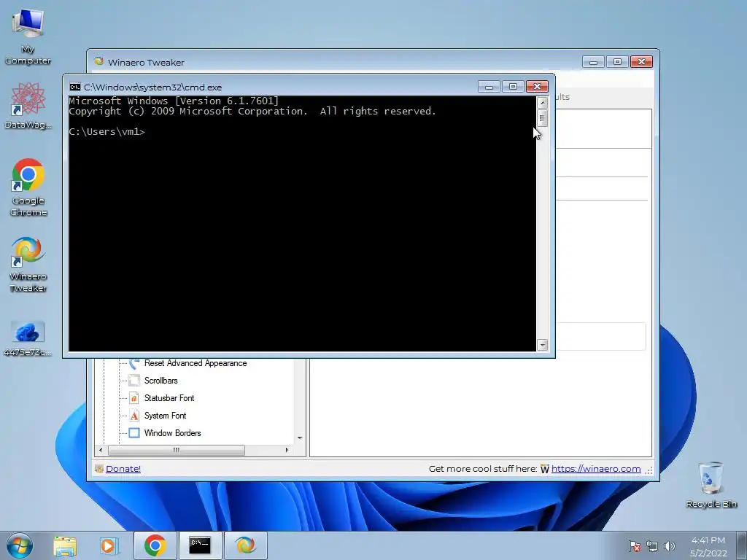This screenshot has width=747, height=560.
Task: Click the cmd.exe title bar icon
Action: [75, 87]
